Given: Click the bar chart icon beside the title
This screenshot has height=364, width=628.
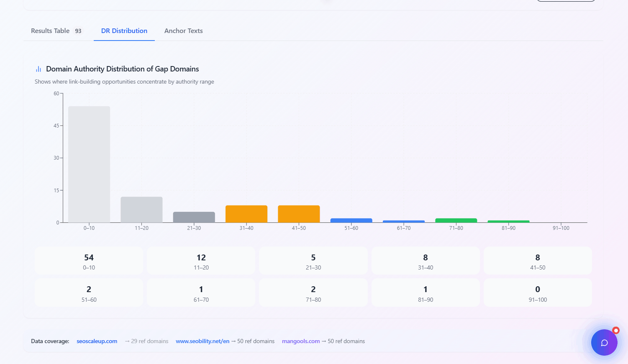Looking at the screenshot, I should click(38, 69).
